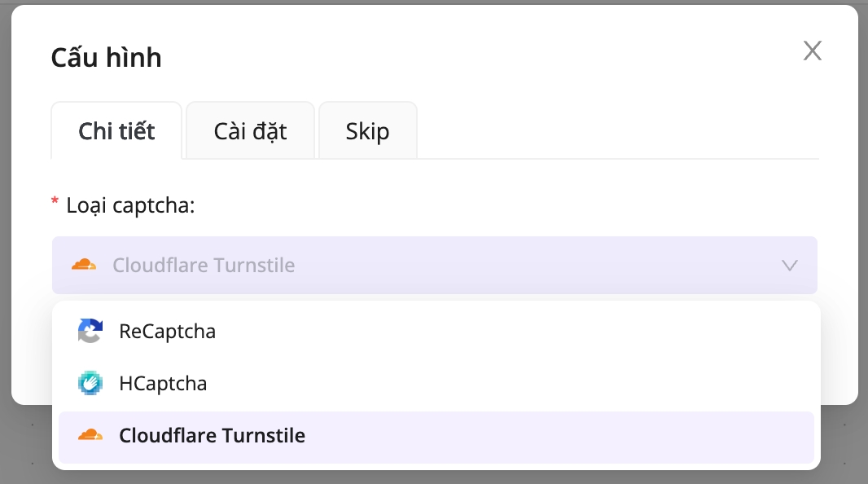This screenshot has height=484, width=868.
Task: Click the HCaptcha hand logo icon
Action: tap(90, 383)
